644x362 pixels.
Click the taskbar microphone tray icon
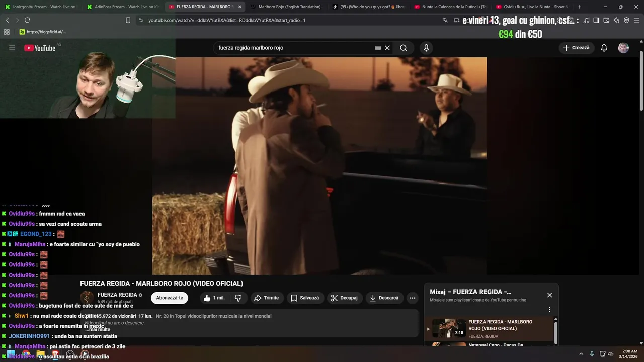tap(592, 354)
